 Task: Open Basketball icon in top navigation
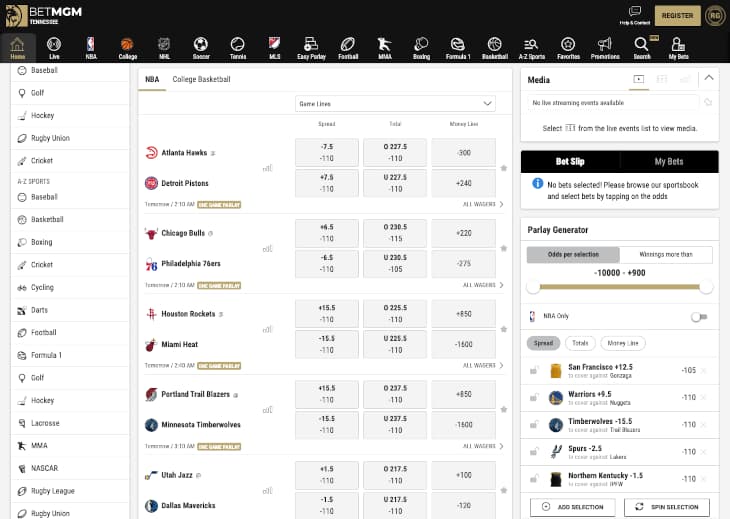pos(494,48)
